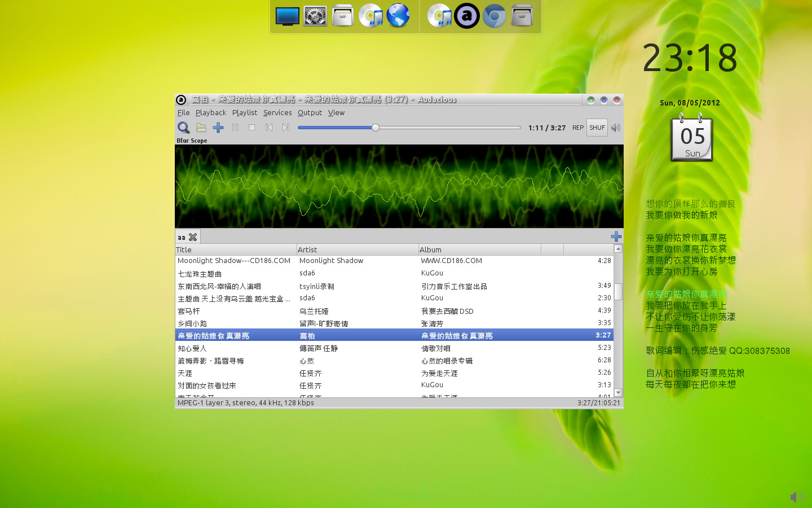Image resolution: width=812 pixels, height=508 pixels.
Task: Open the File menu
Action: click(183, 113)
